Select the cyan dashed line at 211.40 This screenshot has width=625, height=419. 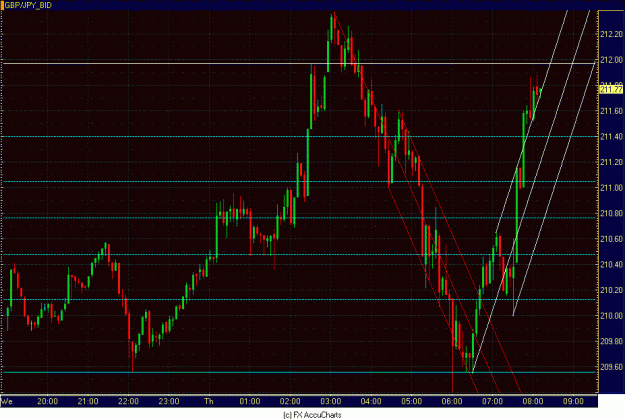tap(299, 136)
